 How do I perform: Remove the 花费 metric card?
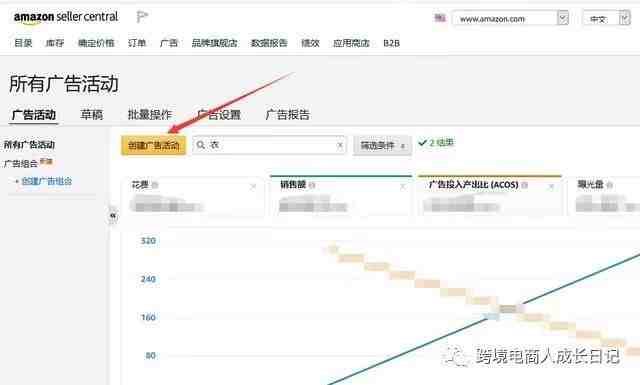click(x=253, y=187)
